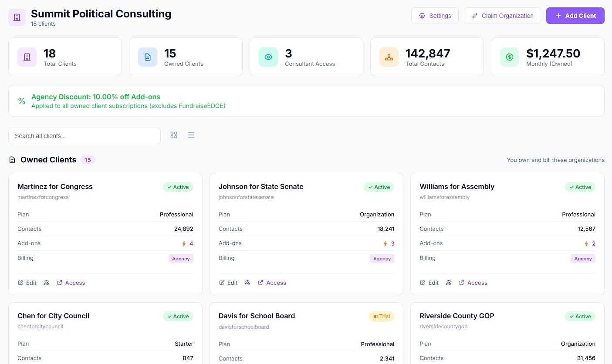Image resolution: width=612 pixels, height=364 pixels.
Task: Click the Owned Clients section document icon
Action: (12, 160)
